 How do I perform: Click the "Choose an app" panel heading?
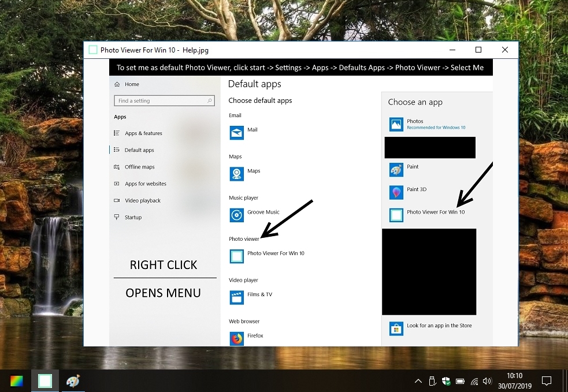coord(415,102)
